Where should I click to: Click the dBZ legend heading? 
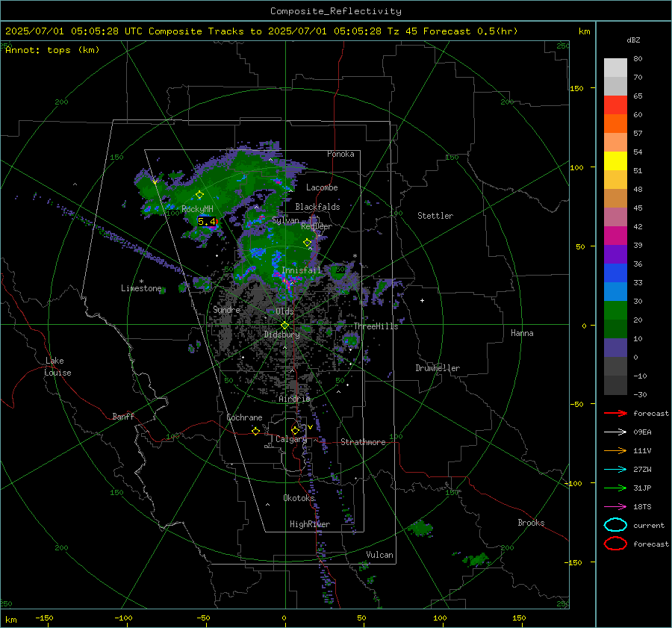coord(633,40)
